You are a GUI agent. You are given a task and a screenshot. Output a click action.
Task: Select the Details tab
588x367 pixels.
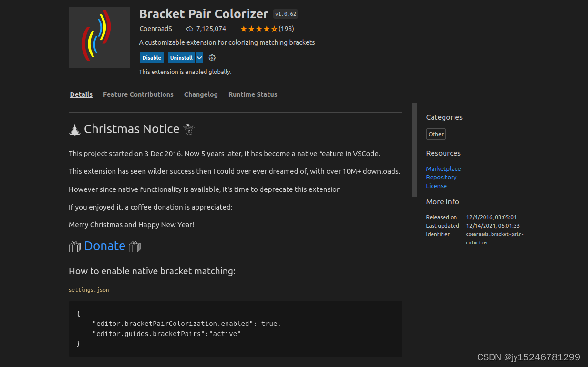81,94
